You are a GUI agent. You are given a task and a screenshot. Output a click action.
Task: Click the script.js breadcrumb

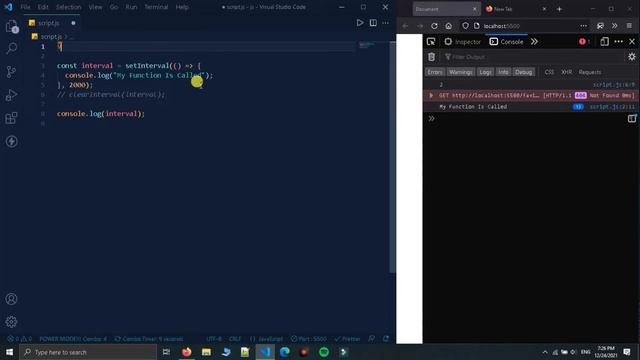click(51, 36)
